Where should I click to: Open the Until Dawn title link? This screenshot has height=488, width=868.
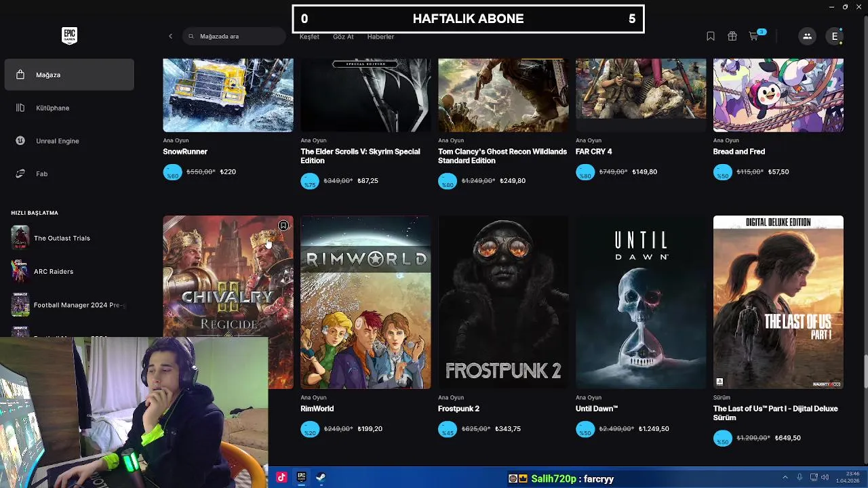tap(597, 409)
